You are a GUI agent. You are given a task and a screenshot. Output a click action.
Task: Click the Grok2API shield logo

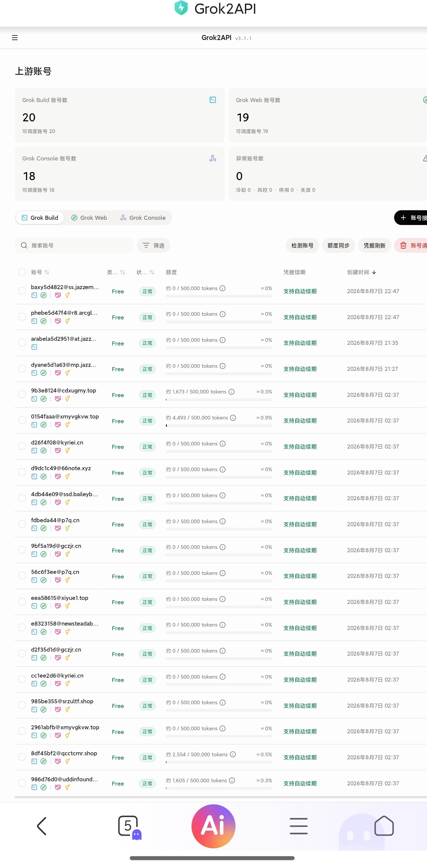pyautogui.click(x=181, y=8)
